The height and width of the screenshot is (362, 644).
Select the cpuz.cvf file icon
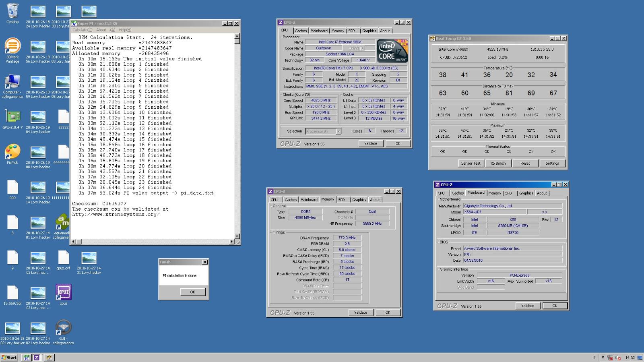pyautogui.click(x=63, y=260)
